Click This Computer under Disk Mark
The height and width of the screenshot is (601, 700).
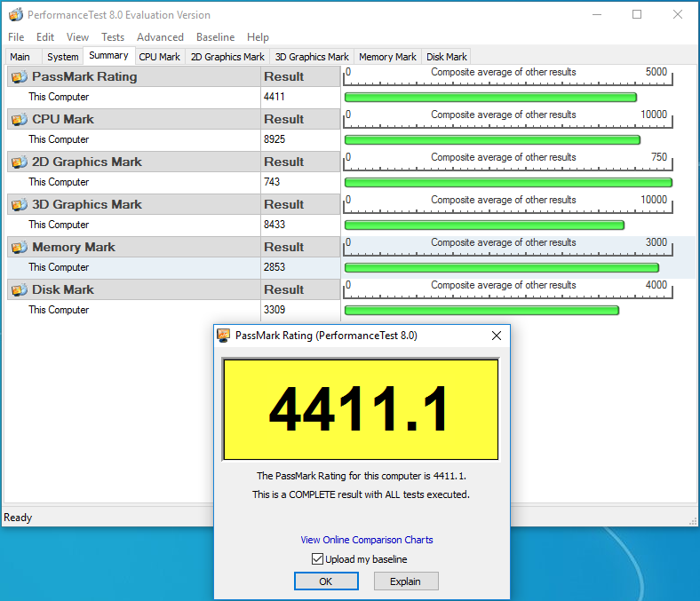(x=59, y=310)
